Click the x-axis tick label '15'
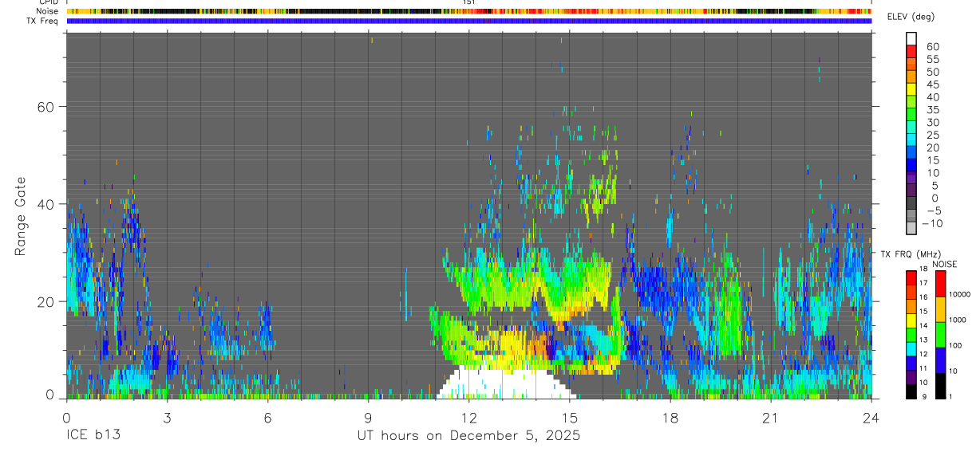 coord(570,417)
